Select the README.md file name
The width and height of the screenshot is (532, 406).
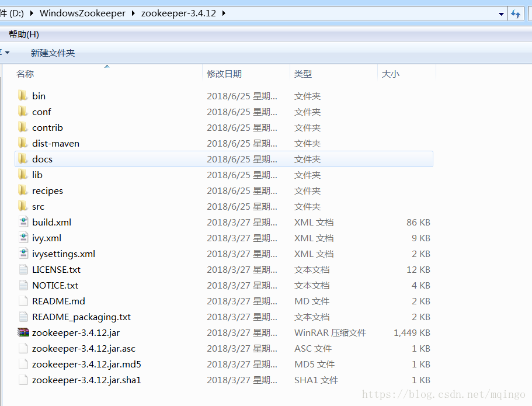coord(58,301)
